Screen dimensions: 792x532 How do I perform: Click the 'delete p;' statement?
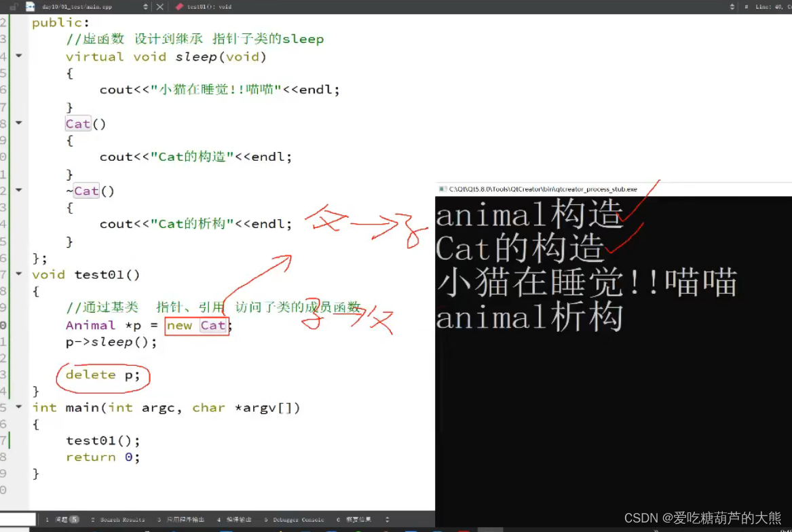102,375
